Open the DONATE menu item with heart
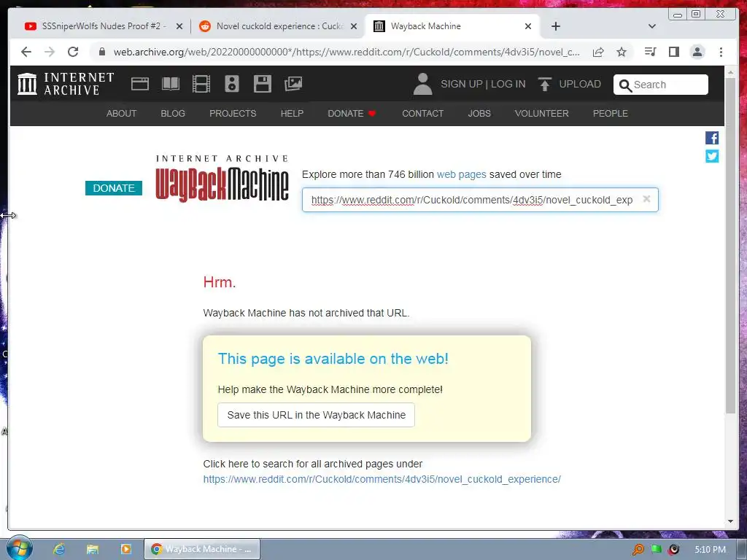Viewport: 747px width, 560px height. click(352, 113)
